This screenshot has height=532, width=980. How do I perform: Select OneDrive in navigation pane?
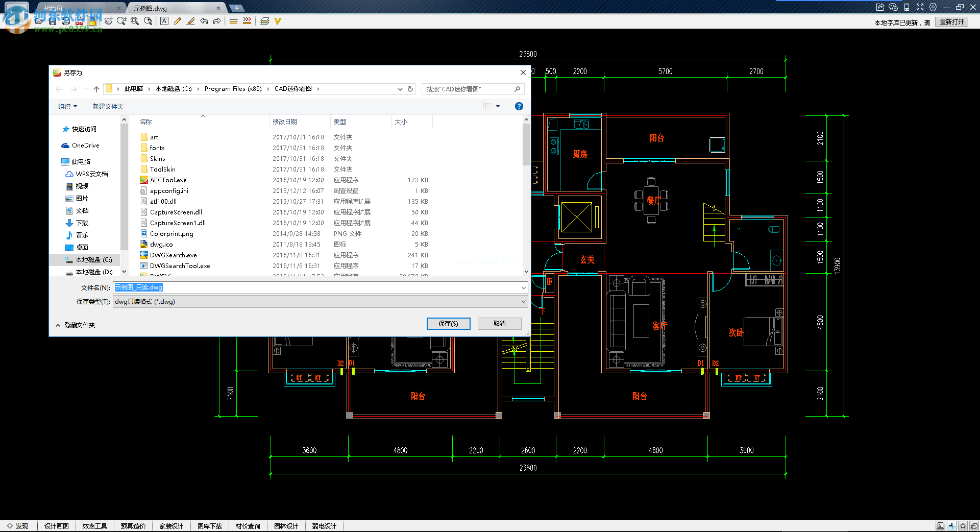pyautogui.click(x=81, y=146)
